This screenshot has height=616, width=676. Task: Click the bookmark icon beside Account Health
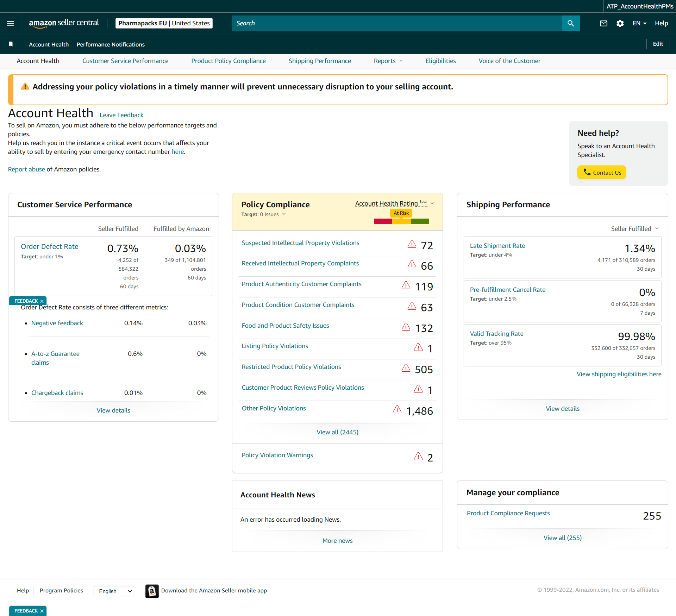point(11,44)
